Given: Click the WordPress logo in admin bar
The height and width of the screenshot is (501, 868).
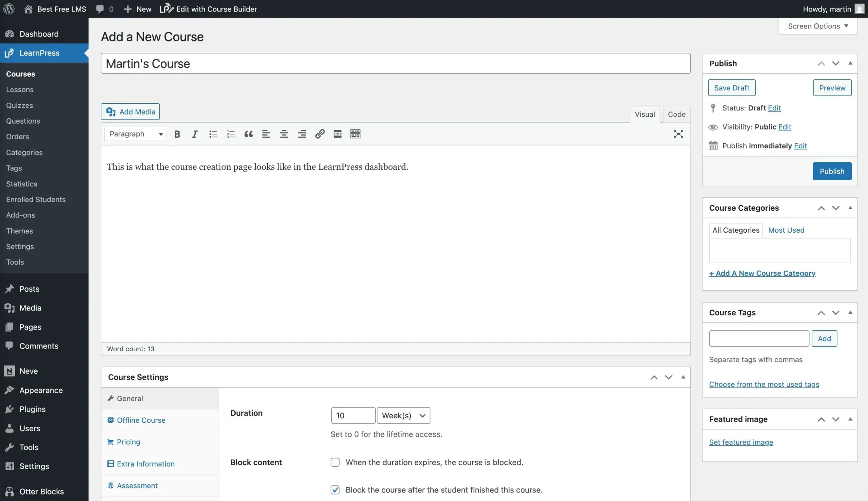Looking at the screenshot, I should pyautogui.click(x=9, y=9).
